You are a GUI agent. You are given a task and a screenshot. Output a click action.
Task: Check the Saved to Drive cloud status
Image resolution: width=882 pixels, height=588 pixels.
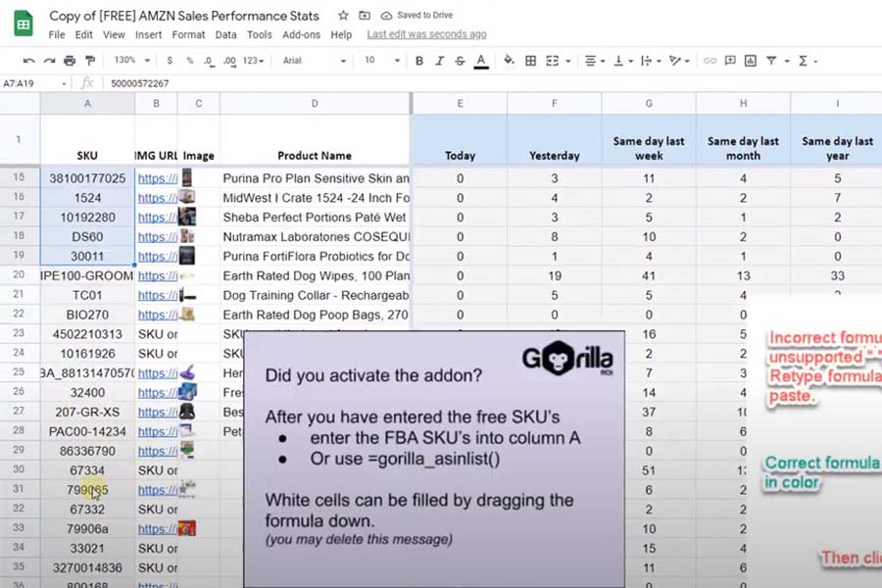tap(416, 16)
